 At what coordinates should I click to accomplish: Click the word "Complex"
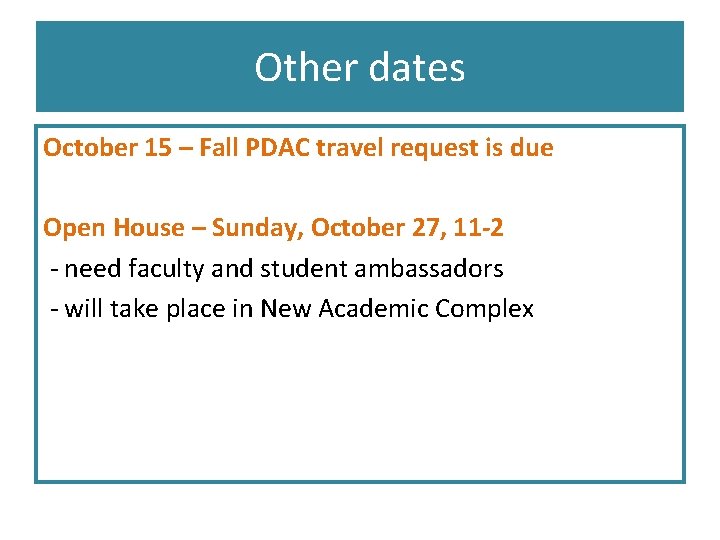(485, 308)
